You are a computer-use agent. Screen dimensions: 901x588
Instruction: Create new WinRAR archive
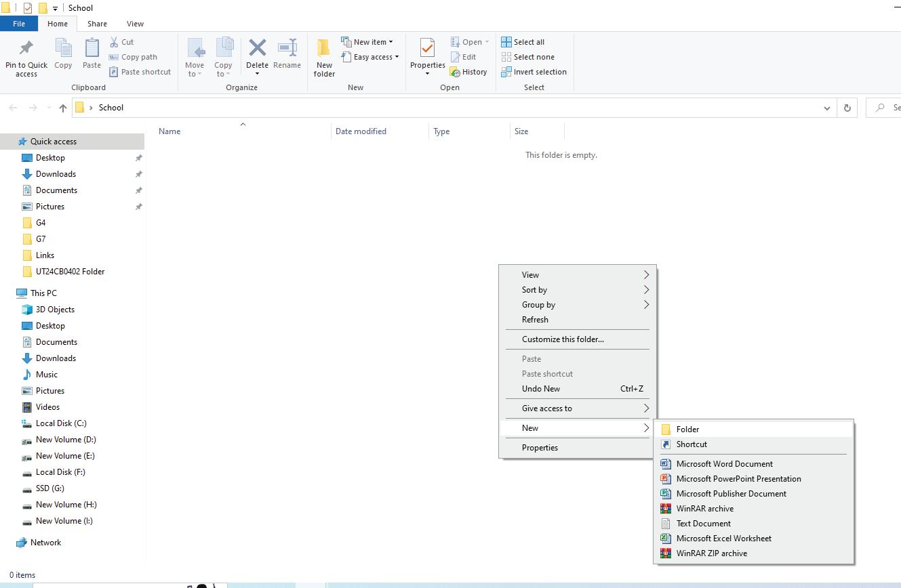(754, 509)
